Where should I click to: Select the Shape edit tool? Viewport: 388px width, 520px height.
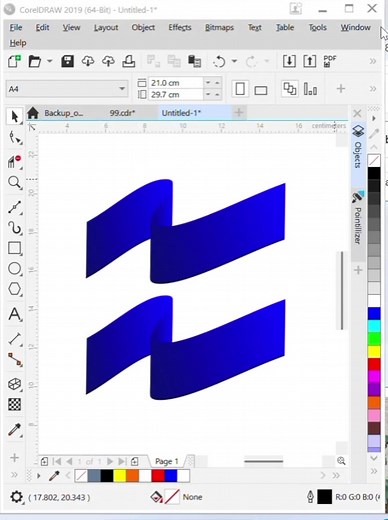[x=14, y=138]
